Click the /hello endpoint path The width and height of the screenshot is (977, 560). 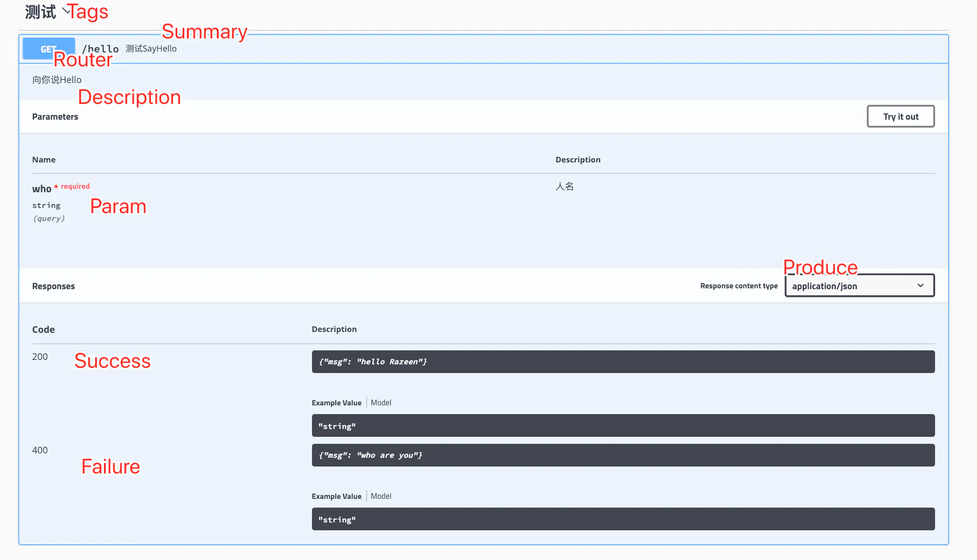click(x=100, y=48)
